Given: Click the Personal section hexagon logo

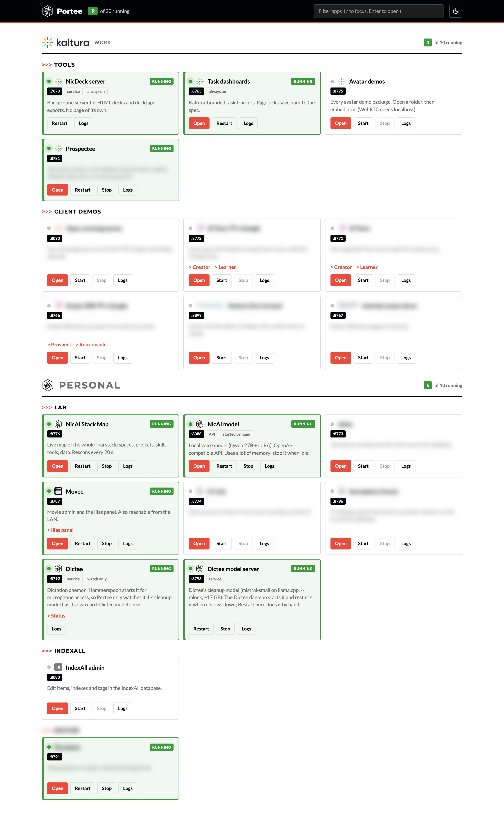Looking at the screenshot, I should tap(48, 385).
